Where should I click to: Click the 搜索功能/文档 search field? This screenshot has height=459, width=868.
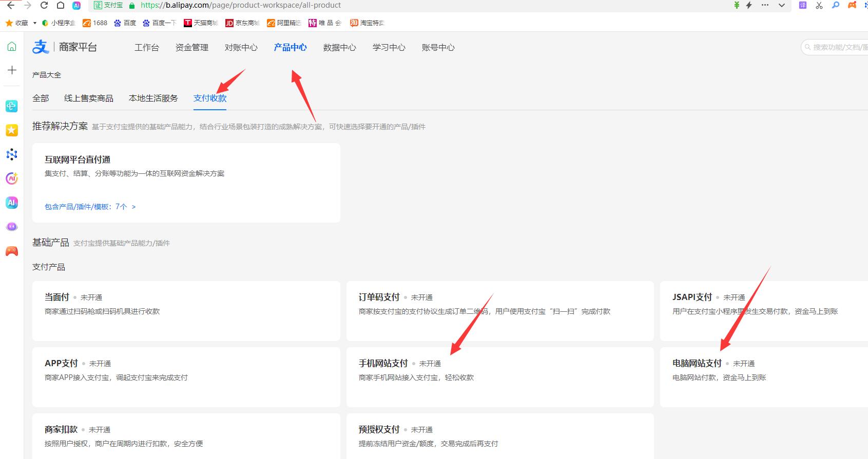(x=835, y=47)
